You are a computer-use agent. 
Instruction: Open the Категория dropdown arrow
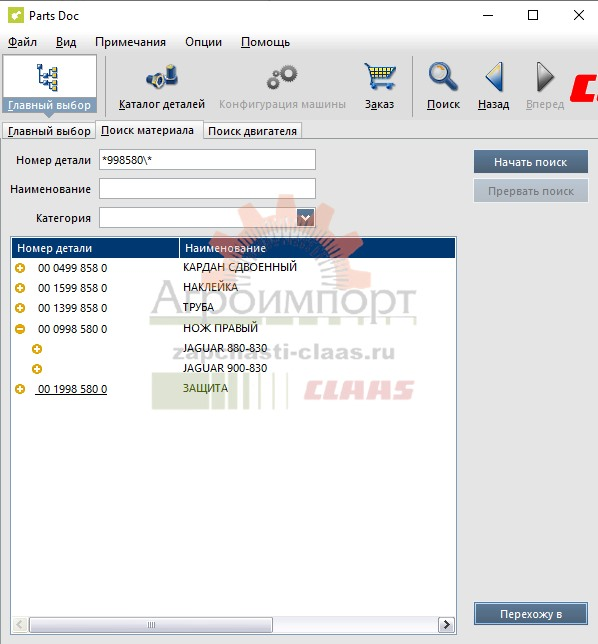coord(306,218)
